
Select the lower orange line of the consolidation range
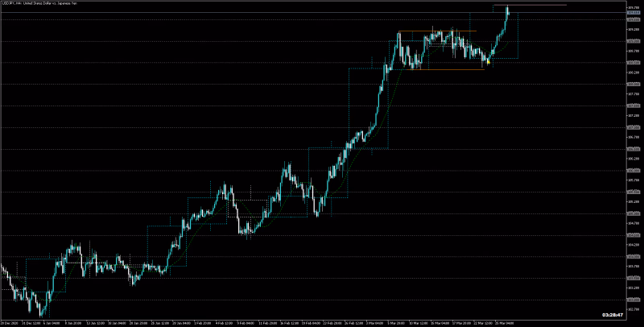click(x=443, y=69)
